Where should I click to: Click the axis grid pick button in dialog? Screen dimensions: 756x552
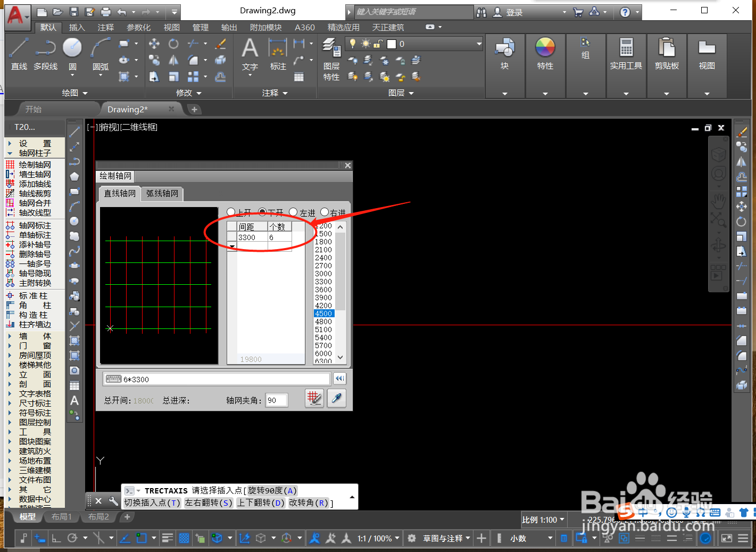(314, 398)
